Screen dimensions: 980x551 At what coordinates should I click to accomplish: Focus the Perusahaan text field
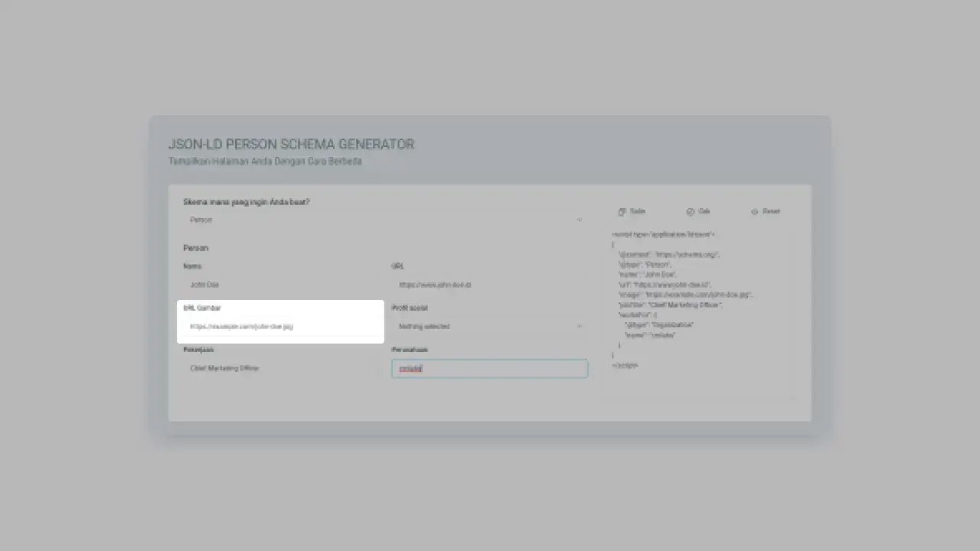(x=489, y=369)
